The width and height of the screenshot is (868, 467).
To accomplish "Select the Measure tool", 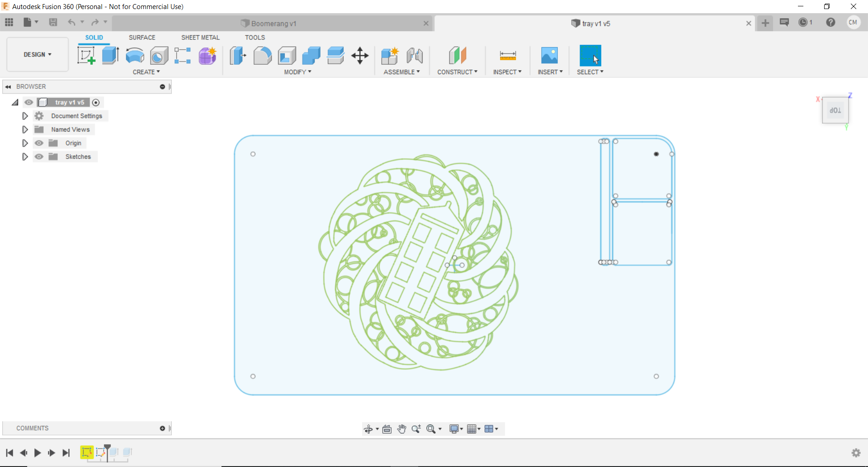I will [508, 56].
